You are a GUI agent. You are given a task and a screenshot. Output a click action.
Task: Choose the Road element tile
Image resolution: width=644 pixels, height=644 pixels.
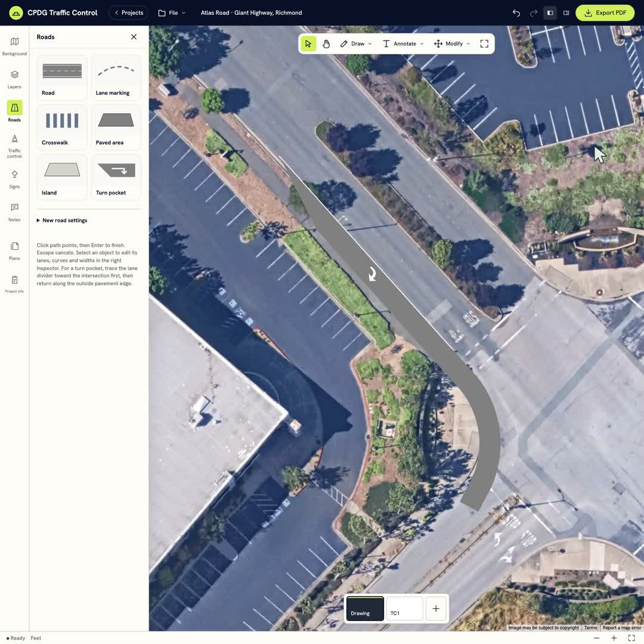pyautogui.click(x=62, y=78)
